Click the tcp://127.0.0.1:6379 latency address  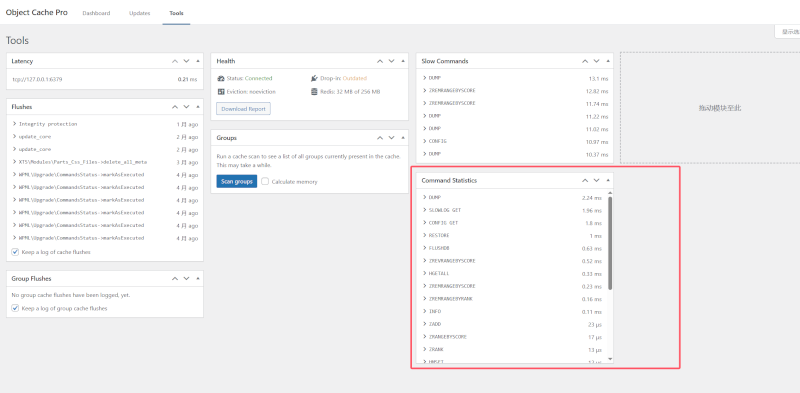[37, 79]
